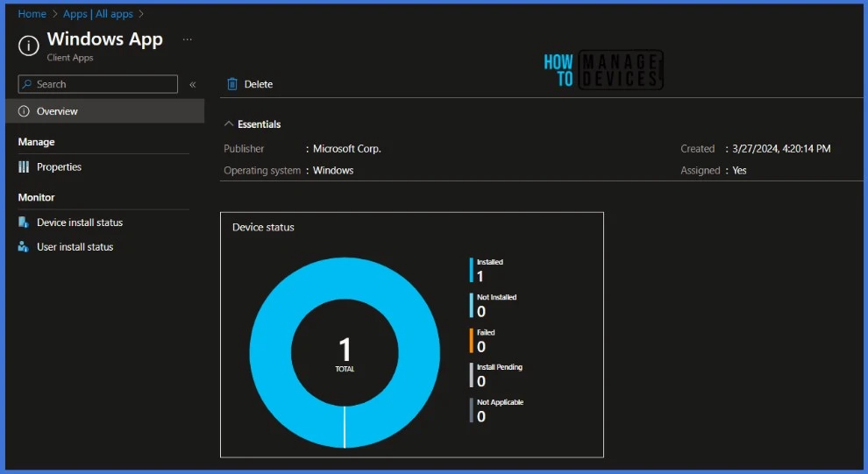Click the 1 TOTAL count in chart
Image resolution: width=868 pixels, height=474 pixels.
pos(345,354)
